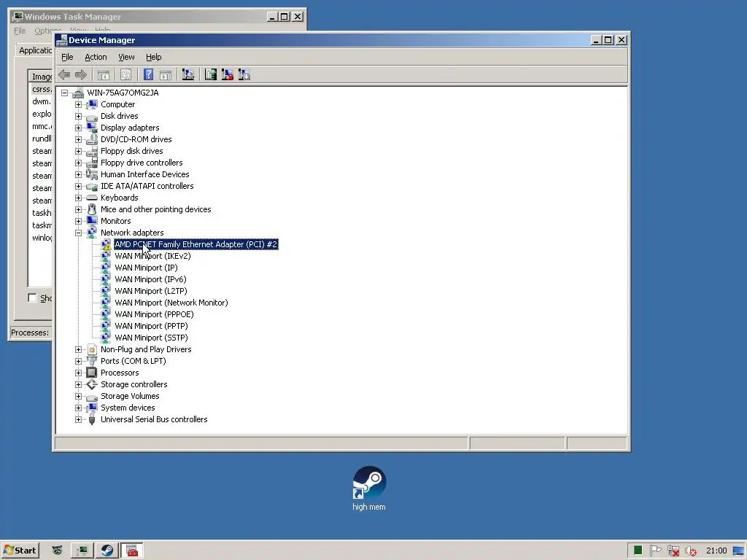This screenshot has height=560, width=747.
Task: Switch to Applications tab in Task Manager
Action: [x=35, y=50]
